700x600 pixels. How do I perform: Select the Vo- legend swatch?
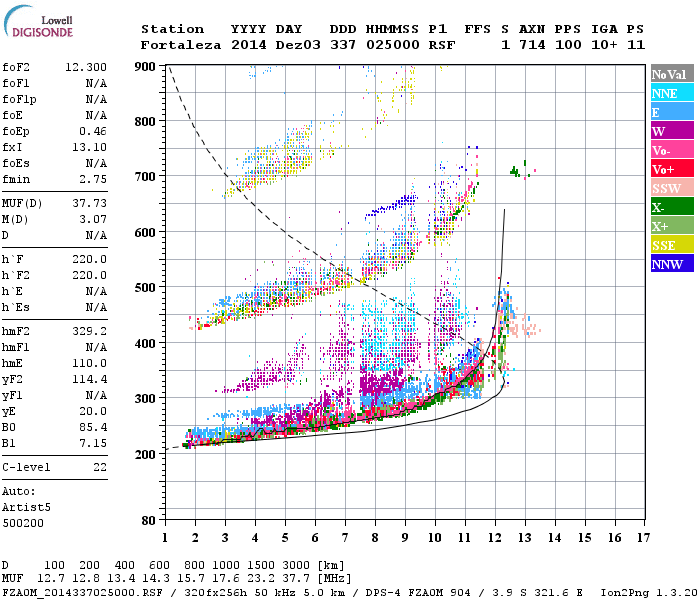tap(672, 150)
